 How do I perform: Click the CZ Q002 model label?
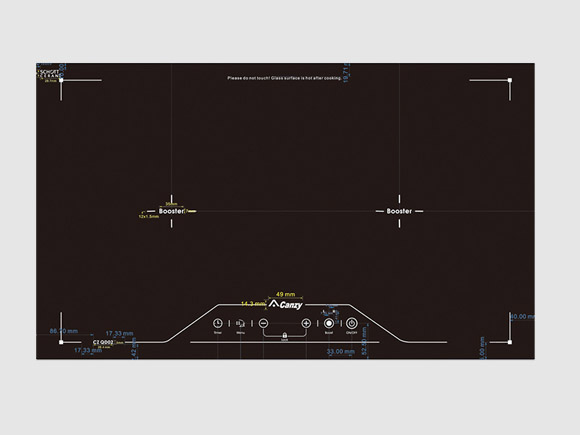pos(103,342)
